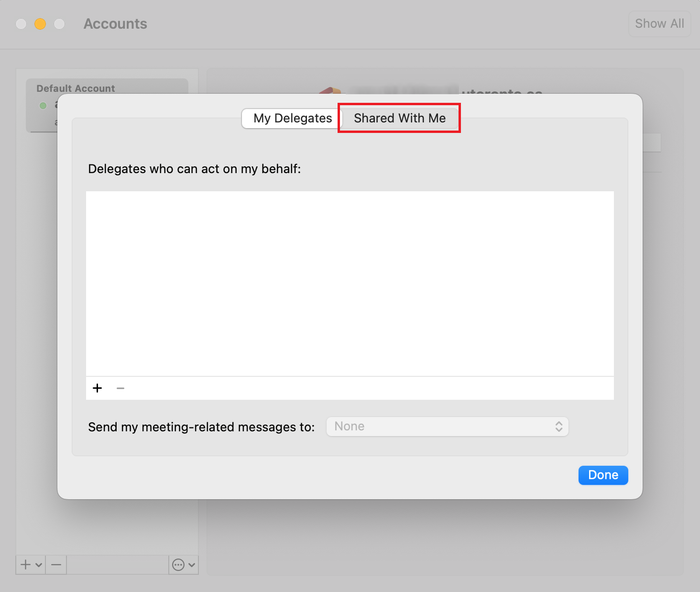Click the gray zoom window button
Image resolution: width=700 pixels, height=592 pixels.
coord(59,24)
